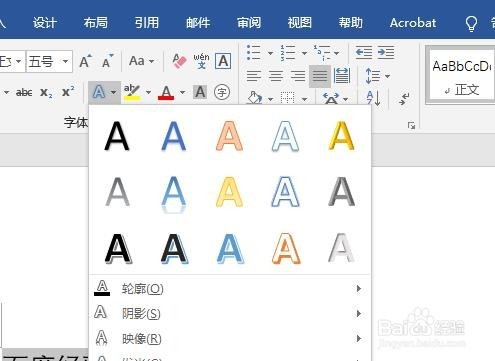Open the 映像(R) reflection submenu
The width and height of the screenshot is (495, 361).
coord(230,339)
